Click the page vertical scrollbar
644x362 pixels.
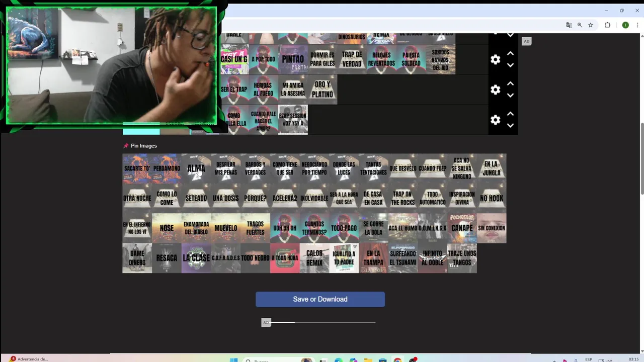[641, 159]
